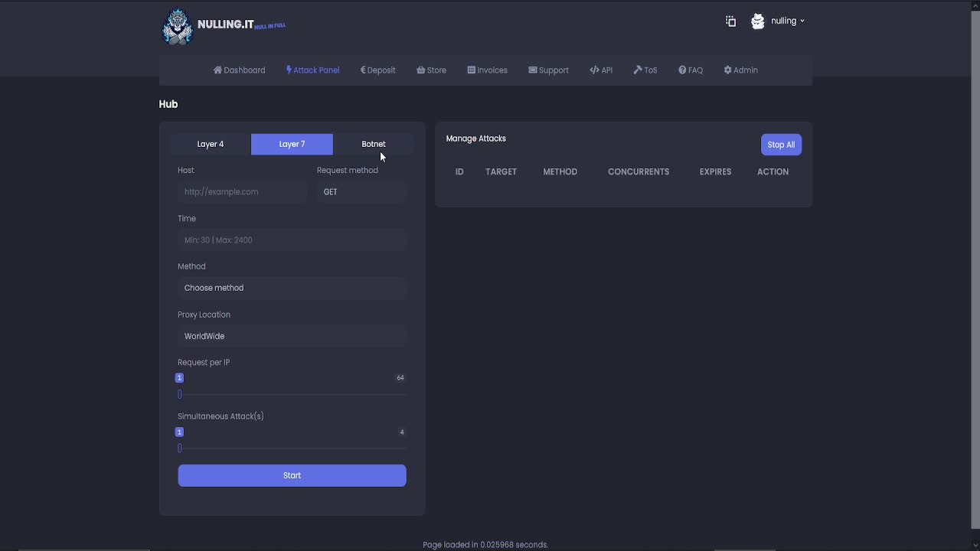Image resolution: width=980 pixels, height=551 pixels.
Task: Click the square icon beside the user avatar
Action: [730, 21]
